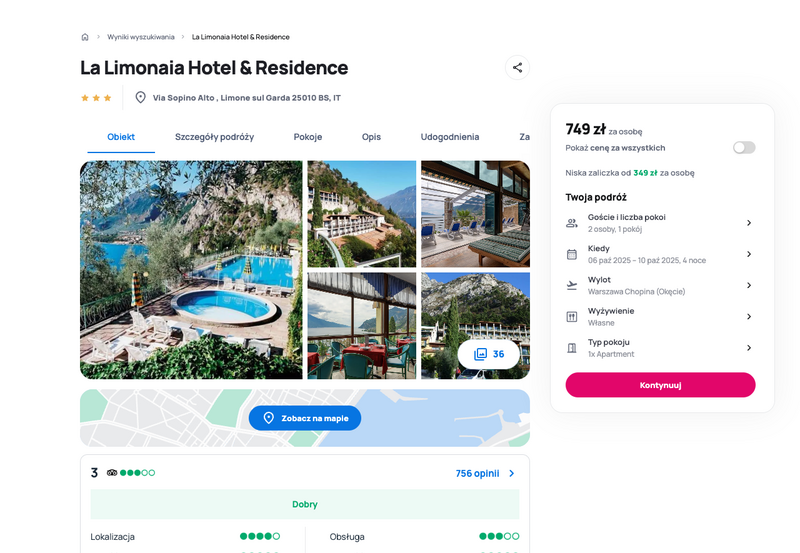This screenshot has height=553, width=800.
Task: Open the large pool photo thumbnail
Action: tap(191, 270)
